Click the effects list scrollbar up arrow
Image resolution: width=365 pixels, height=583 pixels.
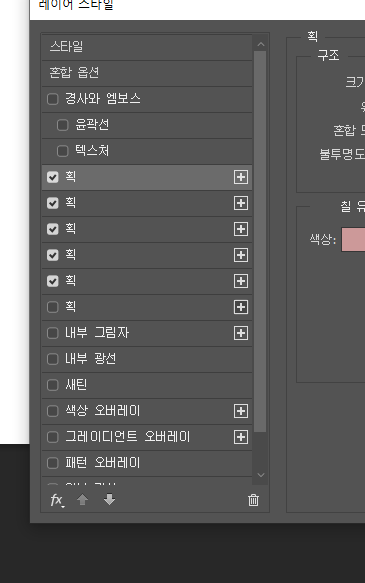(261, 45)
